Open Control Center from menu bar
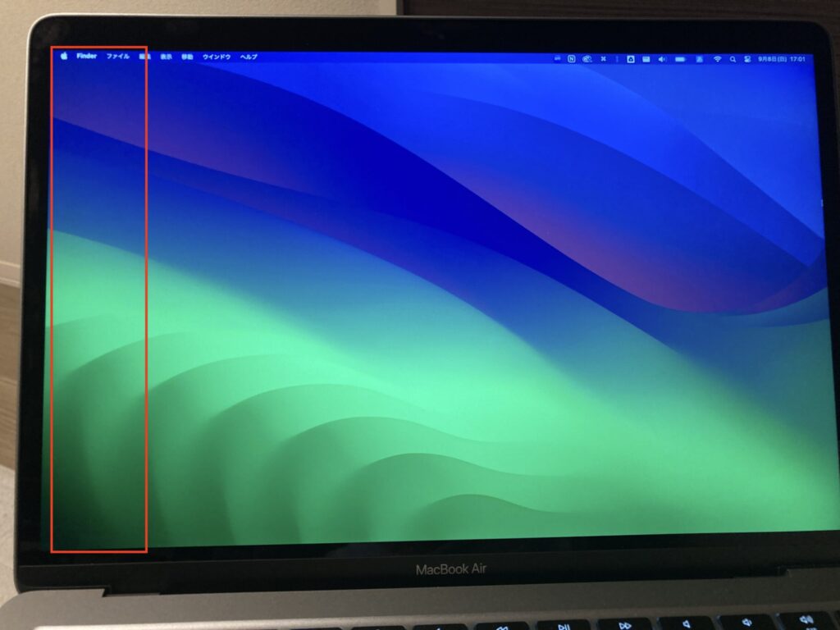Screen dimensions: 840x630 [747, 59]
